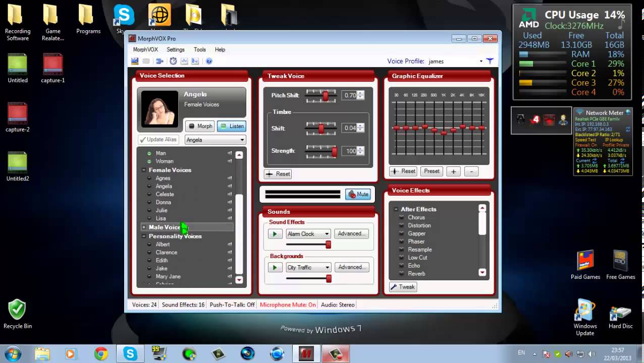644x363 pixels.
Task: Click the equalizer plus button
Action: pos(453,171)
